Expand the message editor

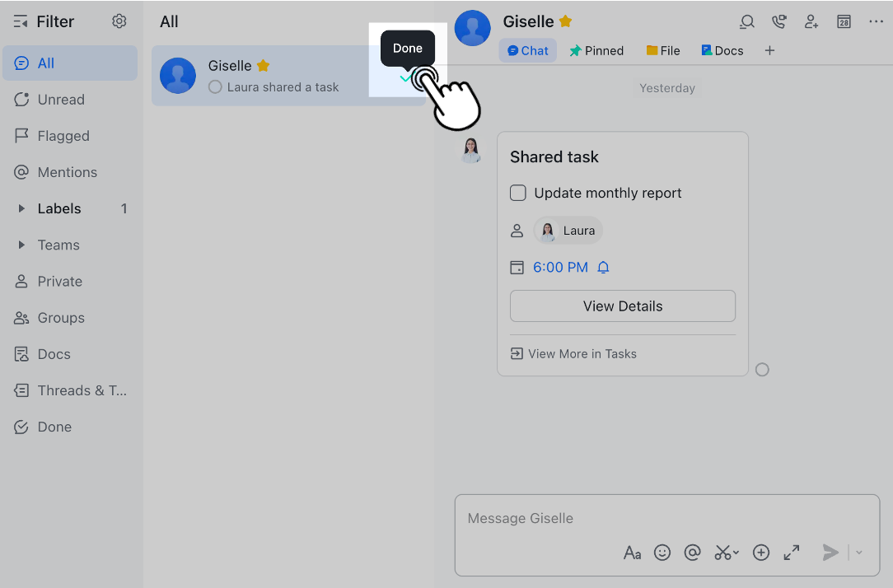click(792, 553)
